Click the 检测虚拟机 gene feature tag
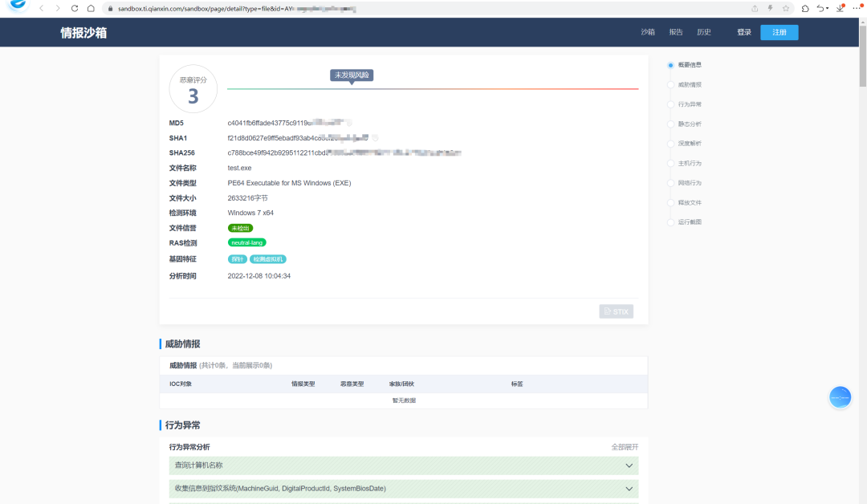This screenshot has width=867, height=504. point(267,259)
